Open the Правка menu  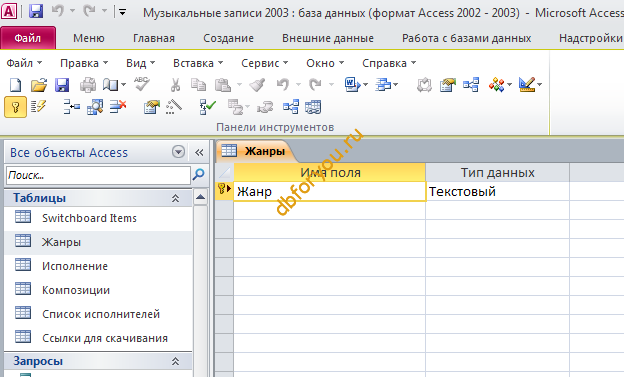84,63
